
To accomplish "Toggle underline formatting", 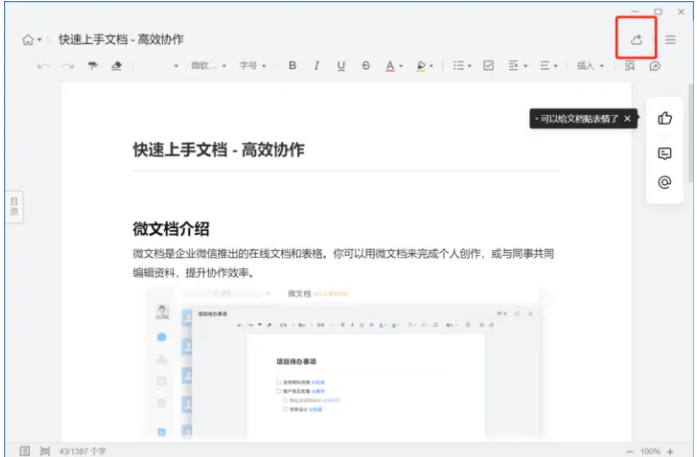I will [x=341, y=66].
